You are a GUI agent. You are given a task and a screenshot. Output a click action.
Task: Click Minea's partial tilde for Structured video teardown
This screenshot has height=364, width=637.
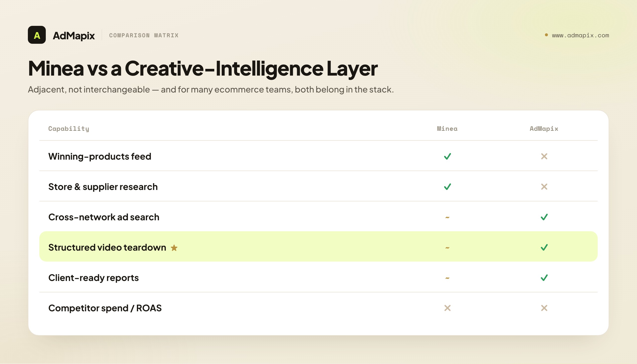(x=447, y=248)
